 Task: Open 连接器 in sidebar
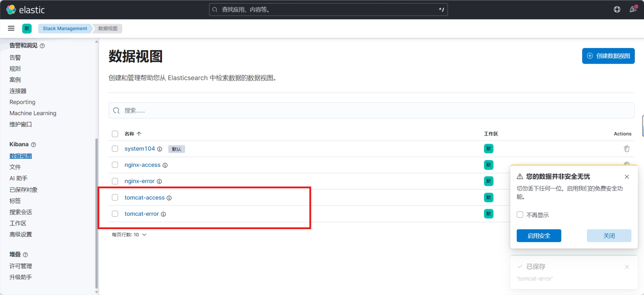click(18, 91)
